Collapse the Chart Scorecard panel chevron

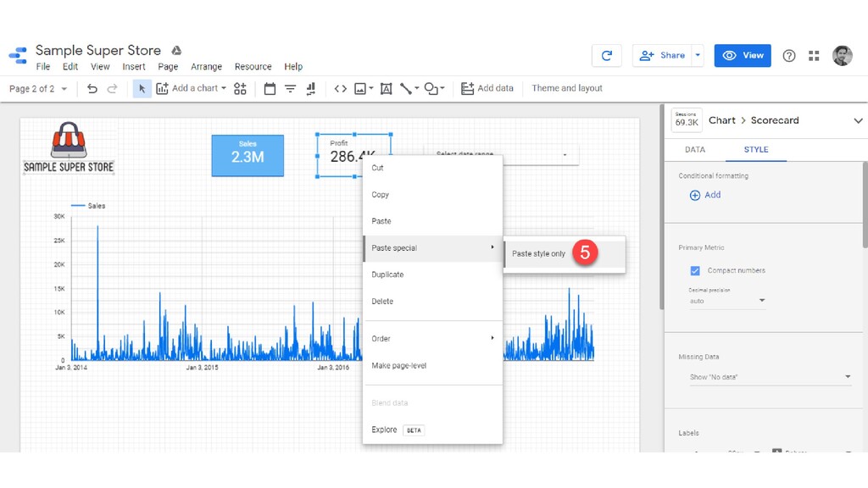pos(858,120)
